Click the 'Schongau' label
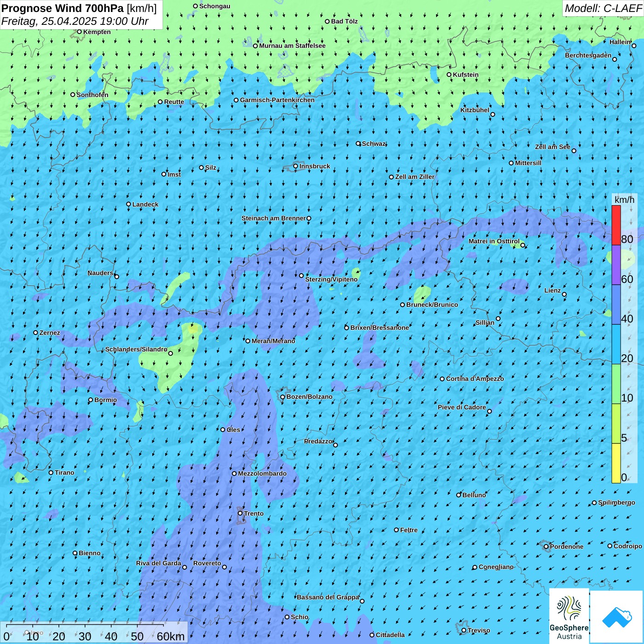Image resolution: width=644 pixels, height=644 pixels. (215, 6)
